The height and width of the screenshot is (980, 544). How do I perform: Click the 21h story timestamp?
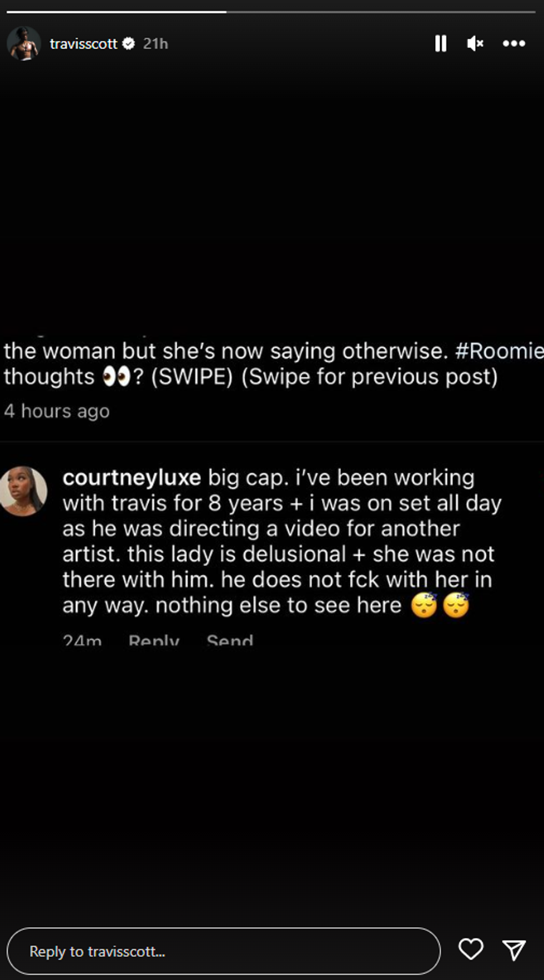[155, 43]
